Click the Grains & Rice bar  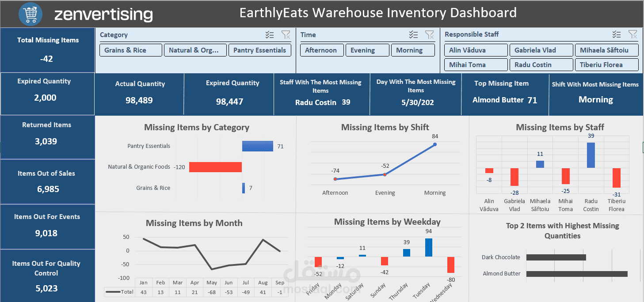pyautogui.click(x=244, y=188)
